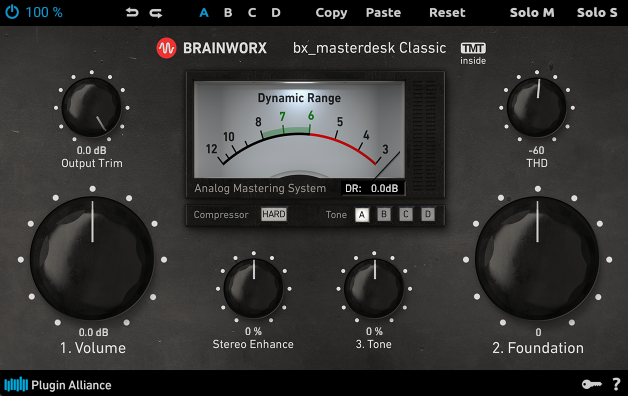Image resolution: width=628 pixels, height=396 pixels.
Task: Switch to settings bank D
Action: point(276,13)
